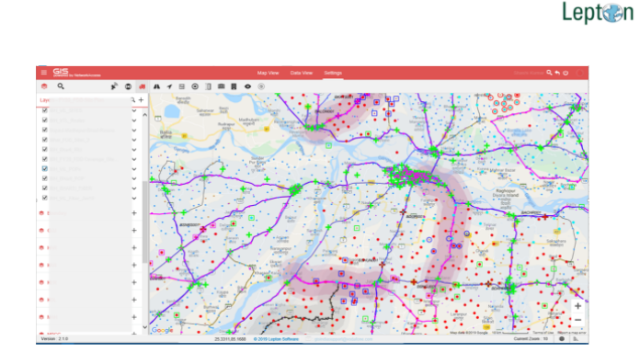Zoom in the map with plus button
Image resolution: width=640 pixels, height=364 pixels.
click(578, 306)
